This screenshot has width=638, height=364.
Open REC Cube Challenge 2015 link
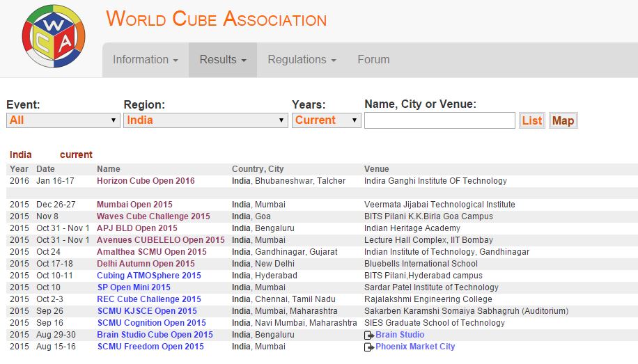coord(149,299)
